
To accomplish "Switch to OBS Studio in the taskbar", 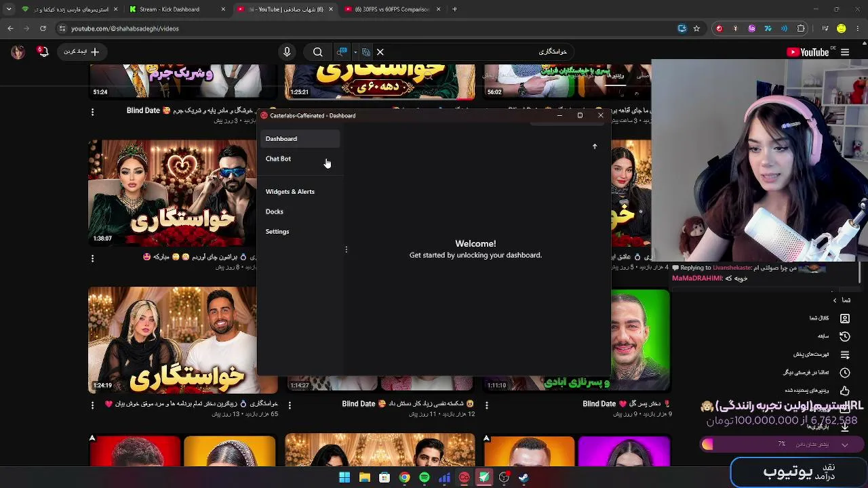I will (504, 478).
